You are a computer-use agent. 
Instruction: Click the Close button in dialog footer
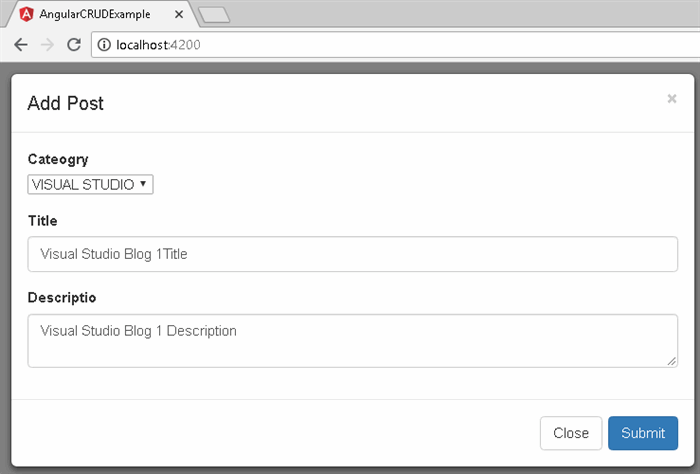pyautogui.click(x=571, y=433)
